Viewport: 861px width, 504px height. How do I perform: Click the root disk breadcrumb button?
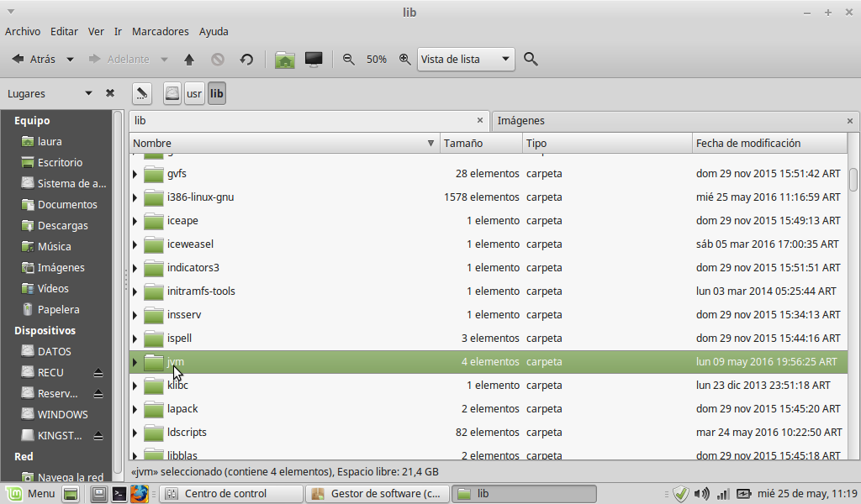pos(172,93)
